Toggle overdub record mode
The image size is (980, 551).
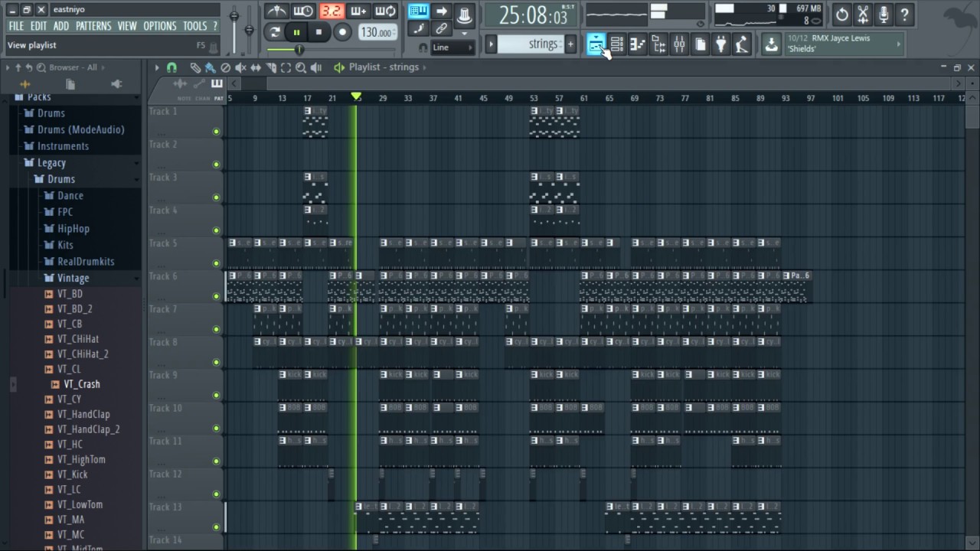pos(358,11)
